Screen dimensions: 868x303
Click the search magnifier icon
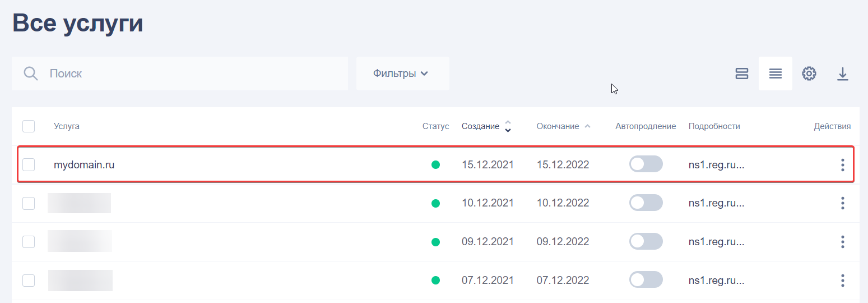click(x=31, y=74)
